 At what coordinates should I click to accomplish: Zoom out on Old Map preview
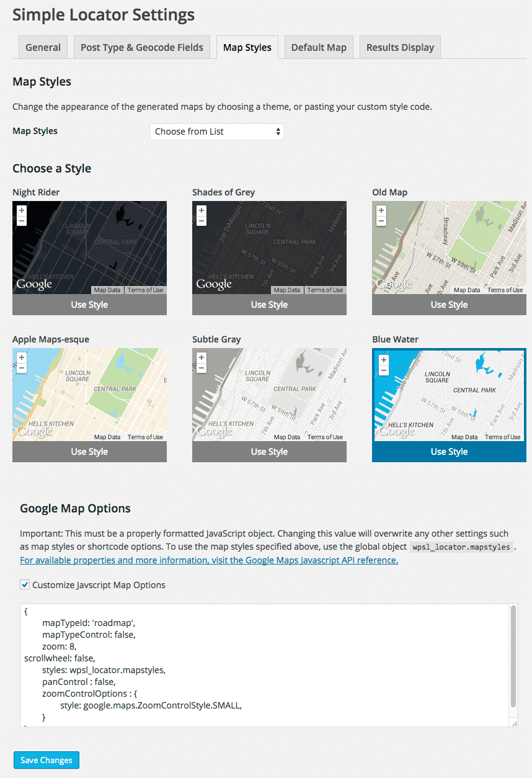381,221
